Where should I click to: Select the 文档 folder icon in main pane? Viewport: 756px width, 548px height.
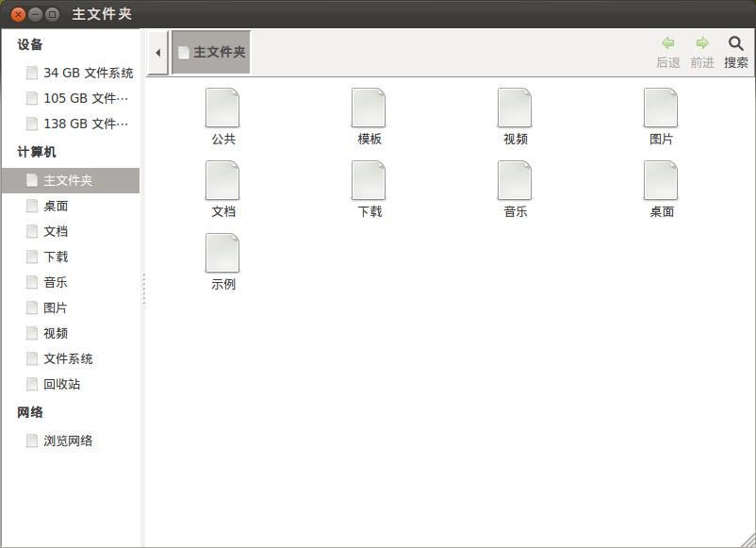[x=222, y=180]
